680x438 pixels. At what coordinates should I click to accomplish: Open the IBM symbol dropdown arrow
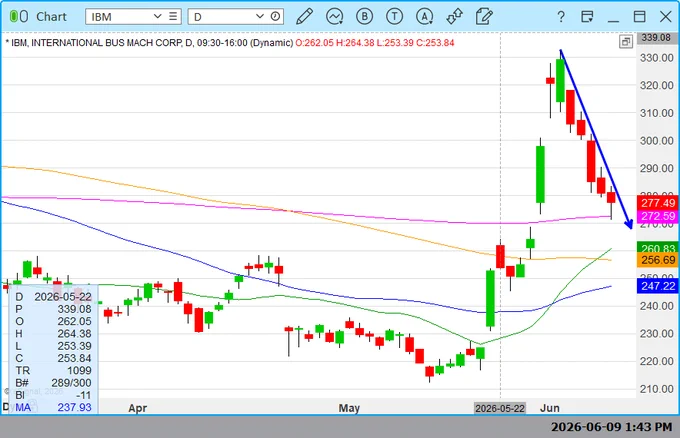pyautogui.click(x=157, y=16)
